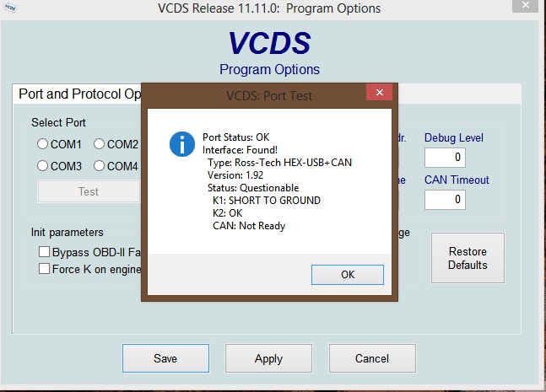Image resolution: width=546 pixels, height=392 pixels.
Task: Click the Restore Defaults button
Action: (468, 258)
